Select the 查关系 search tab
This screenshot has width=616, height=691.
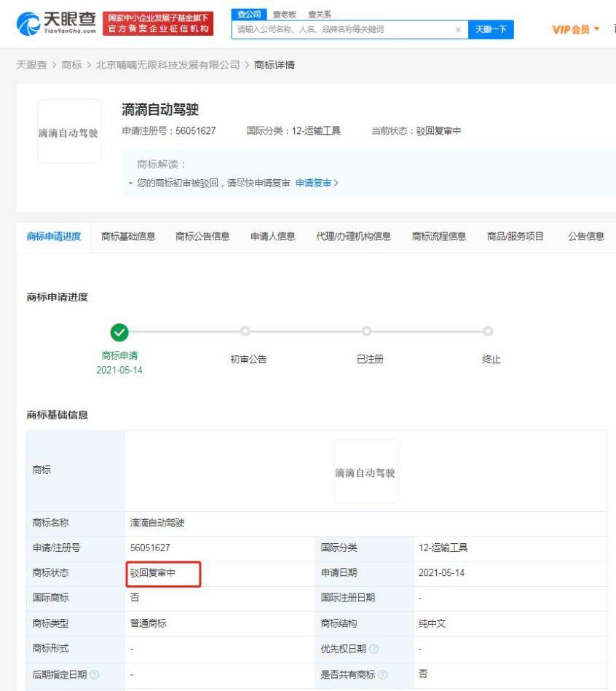320,15
